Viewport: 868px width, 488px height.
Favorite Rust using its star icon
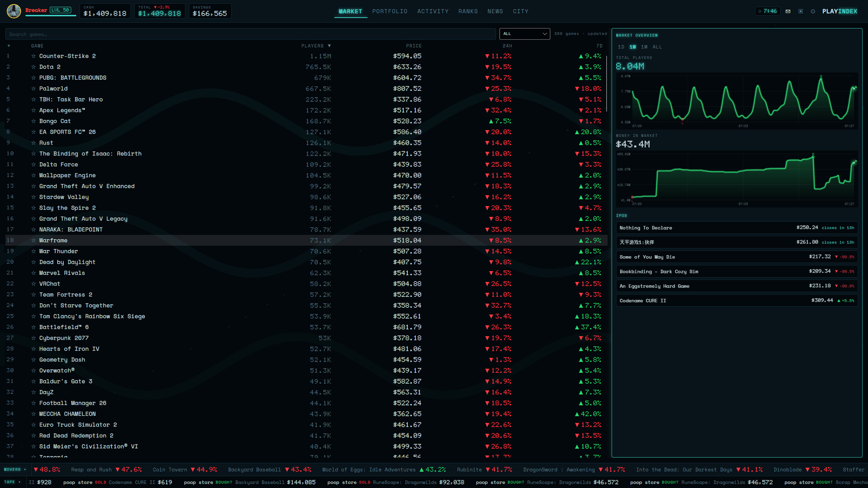point(33,143)
